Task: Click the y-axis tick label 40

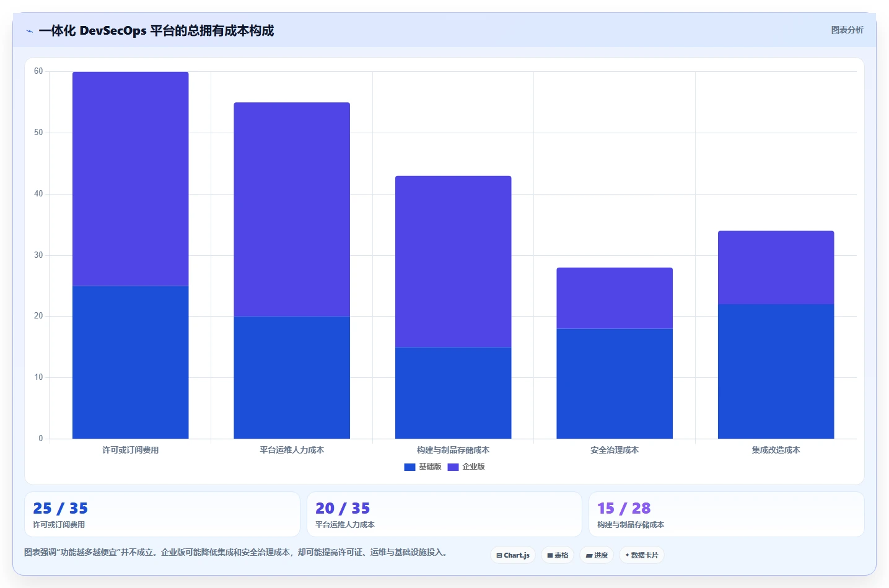Action: 38,194
